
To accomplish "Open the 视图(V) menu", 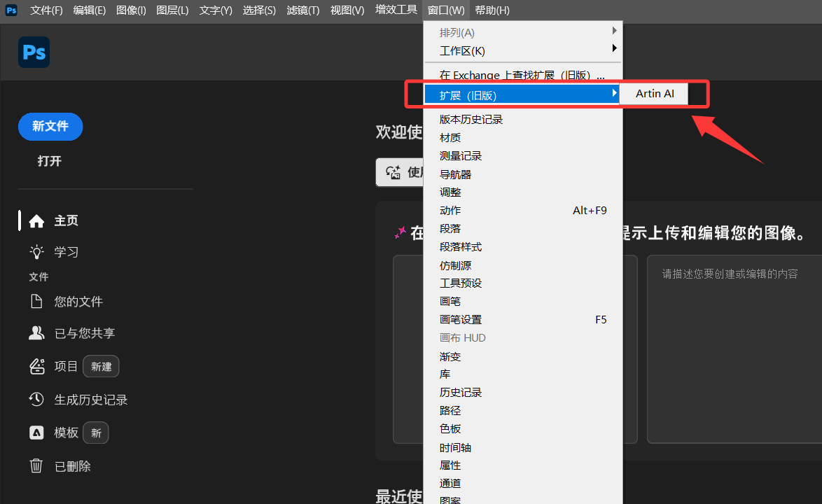I will coord(347,10).
